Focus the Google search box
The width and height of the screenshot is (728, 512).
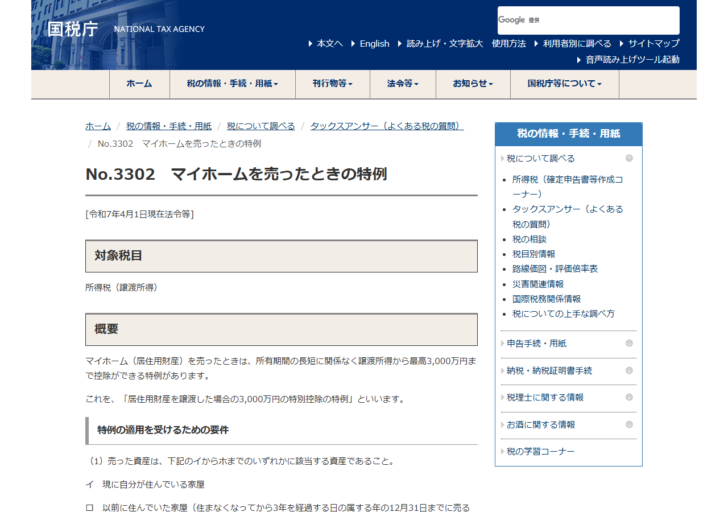coord(588,20)
